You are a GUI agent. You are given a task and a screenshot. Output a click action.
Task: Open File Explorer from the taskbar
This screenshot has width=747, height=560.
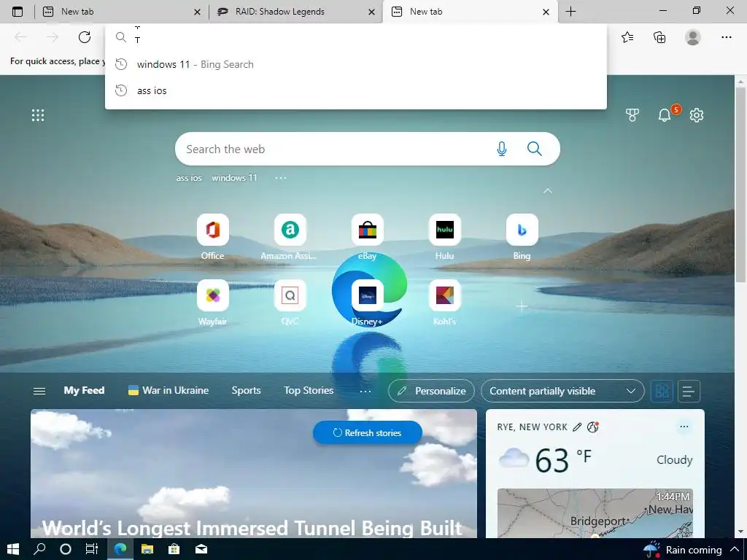147,549
